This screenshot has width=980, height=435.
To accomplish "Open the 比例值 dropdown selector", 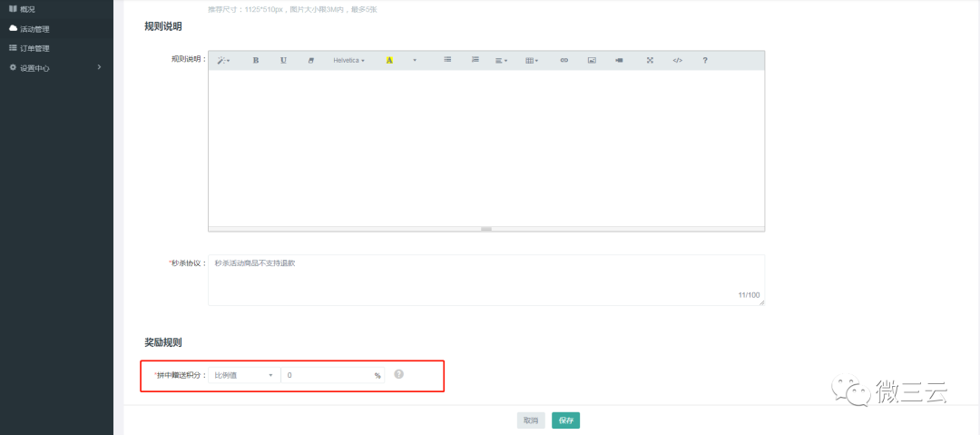I will 244,376.
